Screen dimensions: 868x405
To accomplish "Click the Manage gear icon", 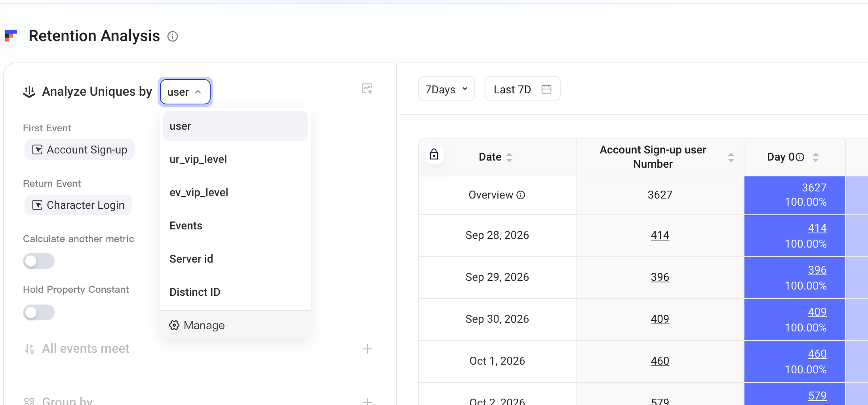I will pyautogui.click(x=174, y=325).
